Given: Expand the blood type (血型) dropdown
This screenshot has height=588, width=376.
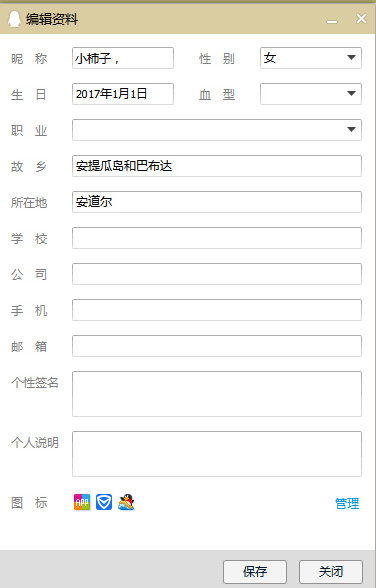Looking at the screenshot, I should point(311,94).
